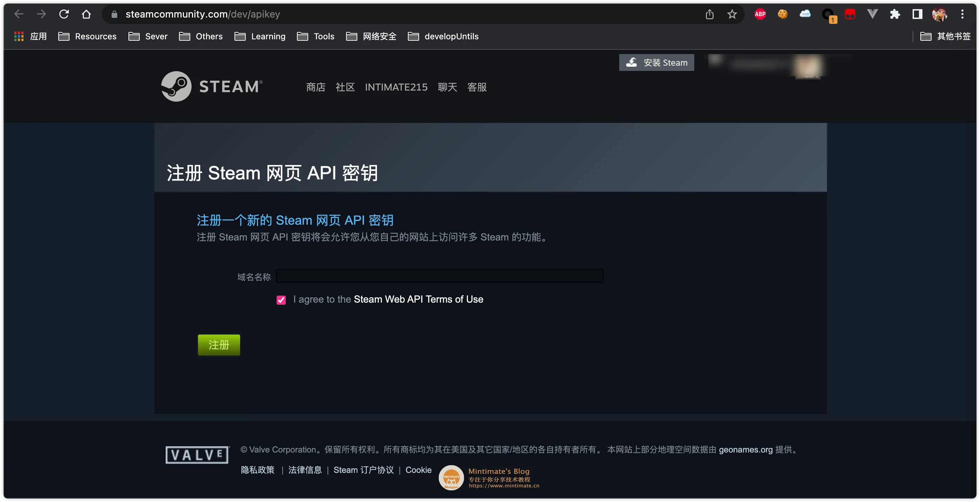Open Chrome three-dot menu
Image resolution: width=980 pixels, height=502 pixels.
pos(962,14)
